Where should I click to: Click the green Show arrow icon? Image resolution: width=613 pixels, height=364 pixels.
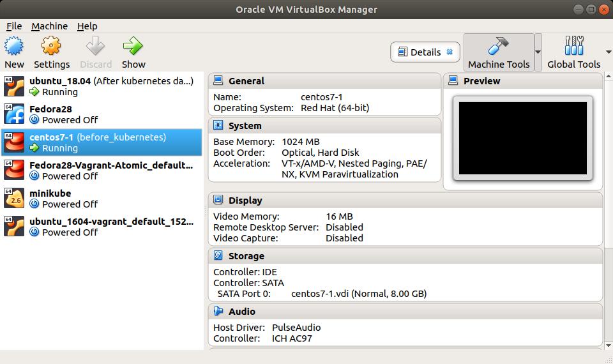(133, 46)
